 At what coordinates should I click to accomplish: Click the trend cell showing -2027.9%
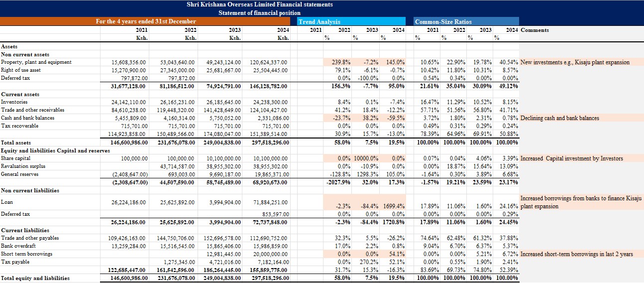(x=338, y=182)
